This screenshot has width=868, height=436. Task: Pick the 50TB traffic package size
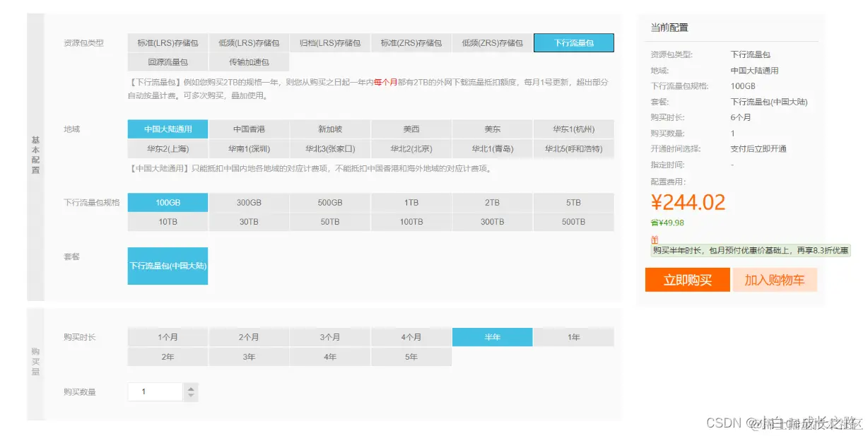(330, 222)
